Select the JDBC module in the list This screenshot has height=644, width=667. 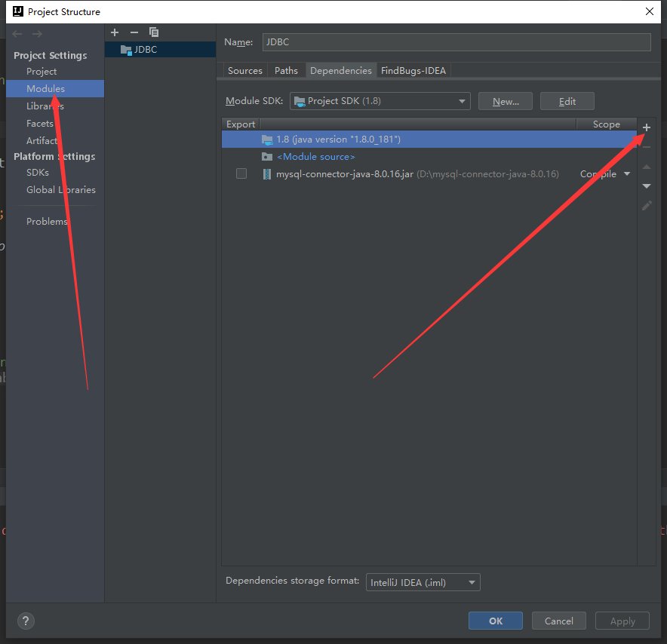coord(161,49)
